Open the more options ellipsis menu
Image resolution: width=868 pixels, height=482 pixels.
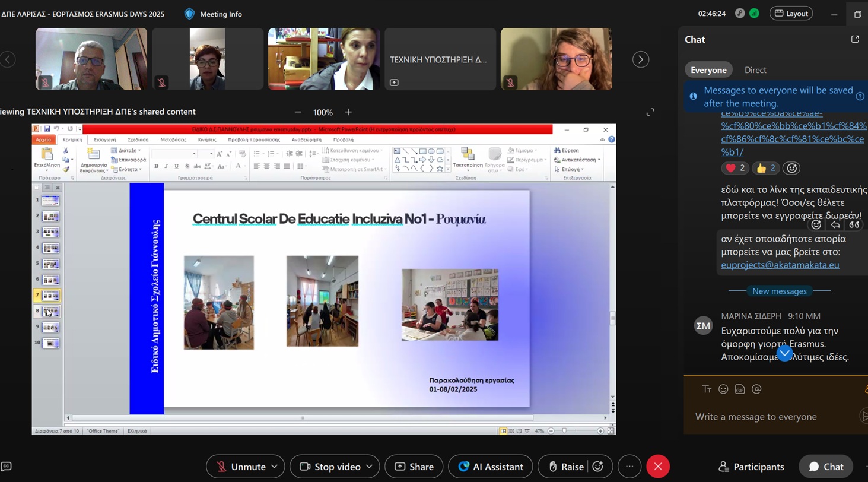point(629,467)
